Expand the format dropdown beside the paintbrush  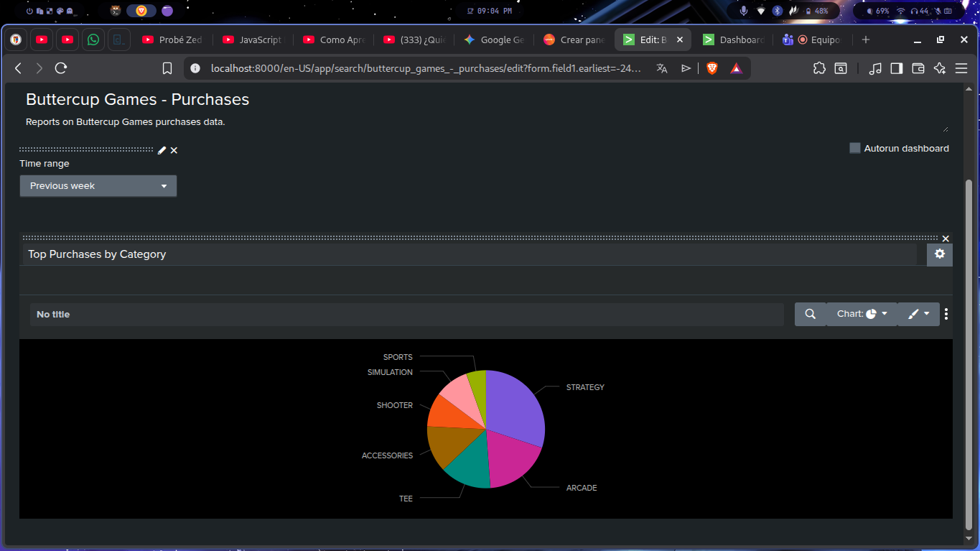click(x=928, y=314)
